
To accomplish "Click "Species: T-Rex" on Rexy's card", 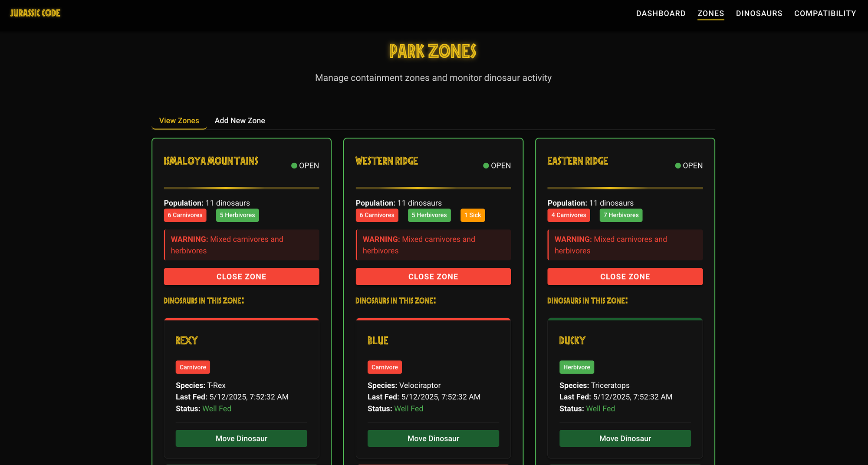I will click(201, 386).
